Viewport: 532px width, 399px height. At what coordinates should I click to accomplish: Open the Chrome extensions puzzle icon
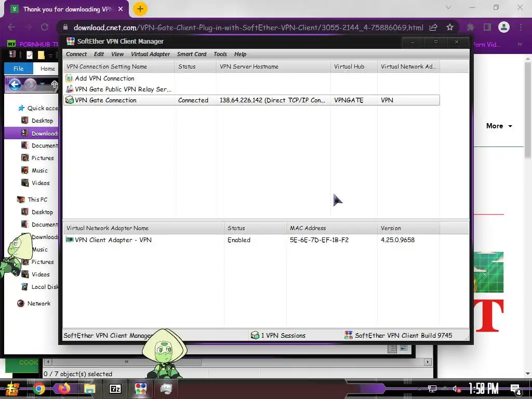470,27
